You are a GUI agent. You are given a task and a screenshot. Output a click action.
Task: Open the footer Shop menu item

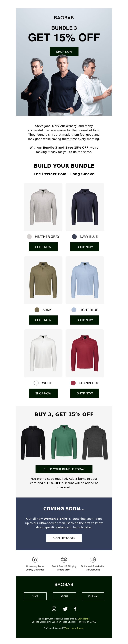click(35, 596)
